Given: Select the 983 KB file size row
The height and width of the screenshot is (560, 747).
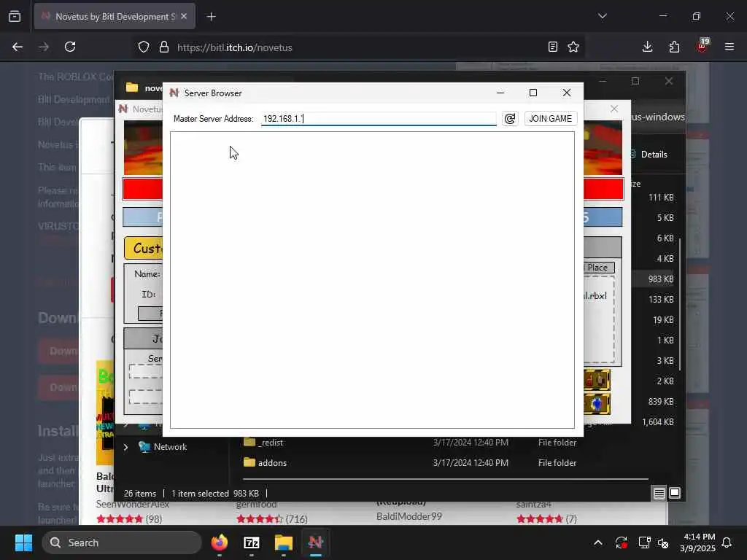Looking at the screenshot, I should tap(661, 279).
